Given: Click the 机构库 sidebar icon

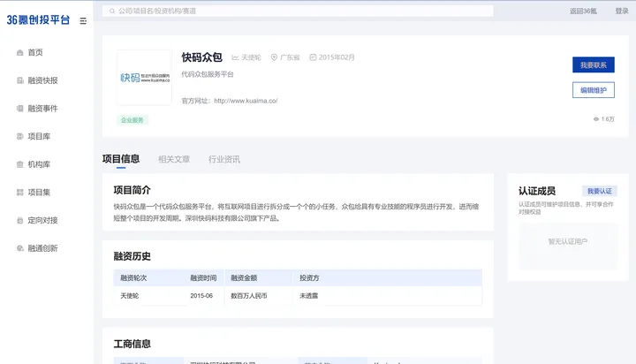Looking at the screenshot, I should 19,164.
